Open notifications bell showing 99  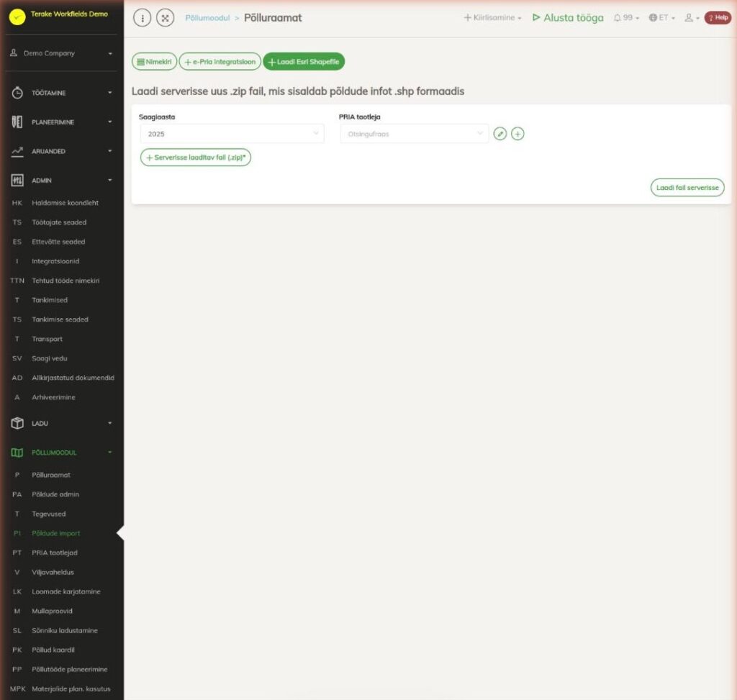tap(626, 18)
